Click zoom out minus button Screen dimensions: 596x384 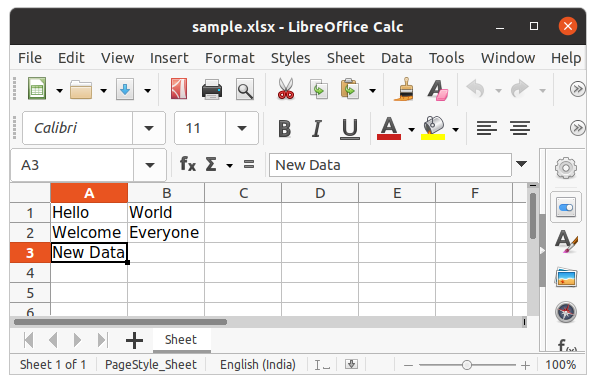pyautogui.click(x=408, y=365)
